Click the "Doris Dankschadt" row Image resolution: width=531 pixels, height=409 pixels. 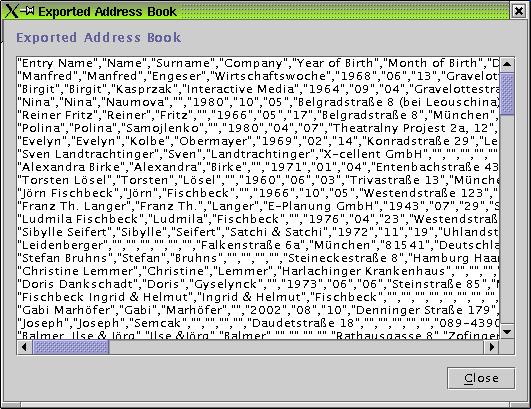click(258, 284)
